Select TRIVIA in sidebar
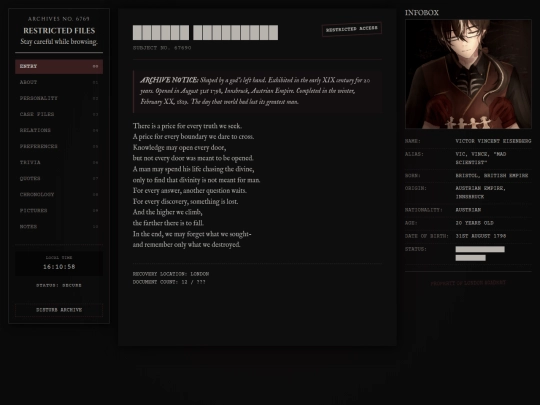Image resolution: width=540 pixels, height=405 pixels. click(x=59, y=163)
